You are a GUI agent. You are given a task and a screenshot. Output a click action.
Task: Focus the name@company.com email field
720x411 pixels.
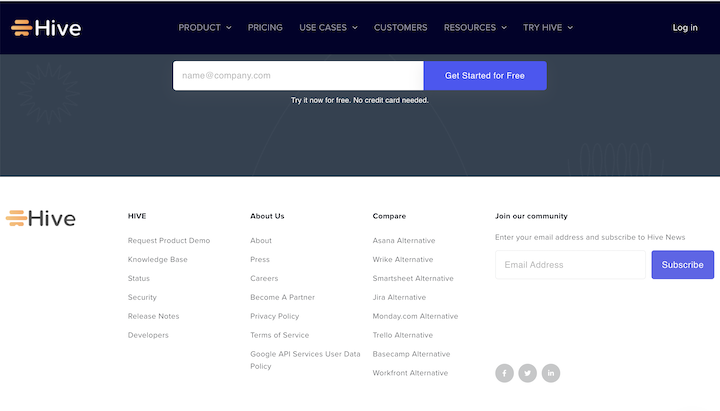click(298, 76)
